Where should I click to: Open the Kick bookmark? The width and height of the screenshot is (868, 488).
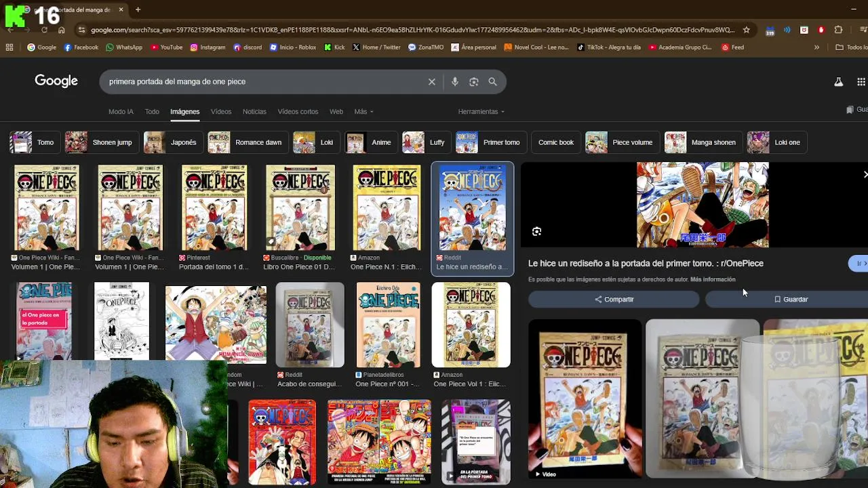(x=334, y=47)
